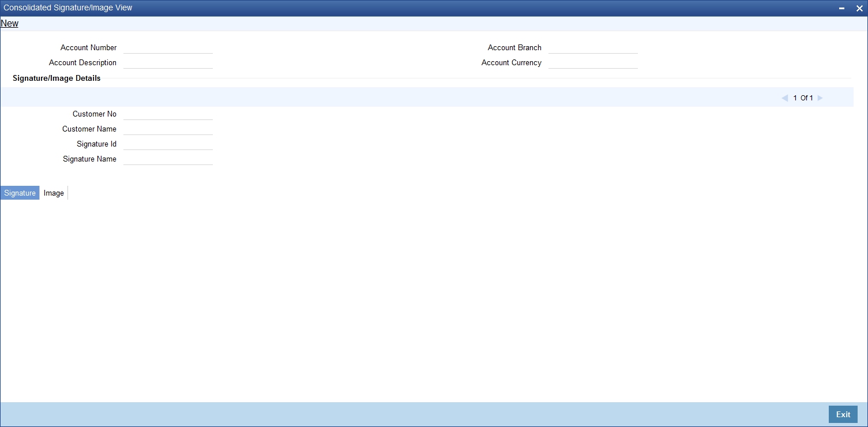Select the Signature tab
868x427 pixels.
coord(19,193)
